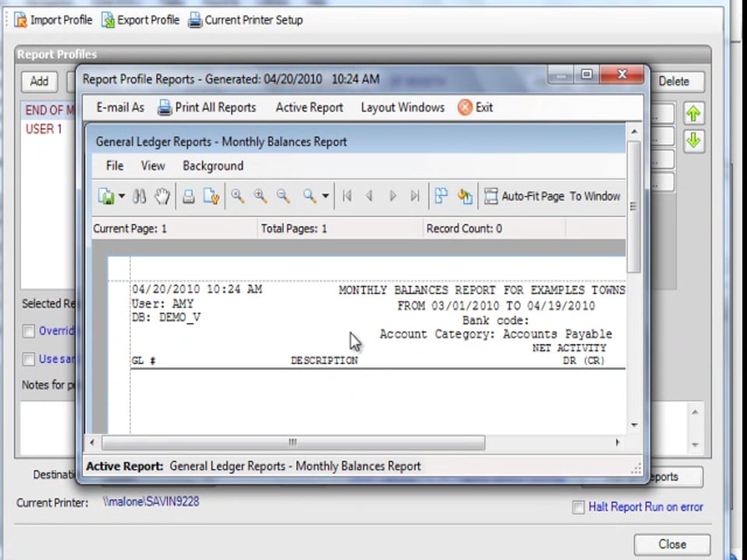Screen dimensions: 747x560
Task: Click the zoom out magnifier icon
Action: click(x=283, y=196)
